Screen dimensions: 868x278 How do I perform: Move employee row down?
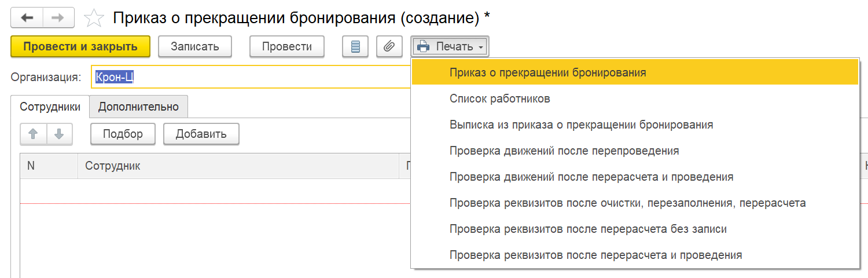[x=59, y=134]
